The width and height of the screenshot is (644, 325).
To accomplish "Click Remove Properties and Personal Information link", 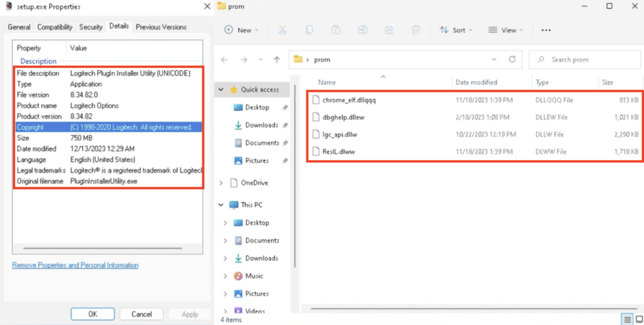I will point(75,265).
